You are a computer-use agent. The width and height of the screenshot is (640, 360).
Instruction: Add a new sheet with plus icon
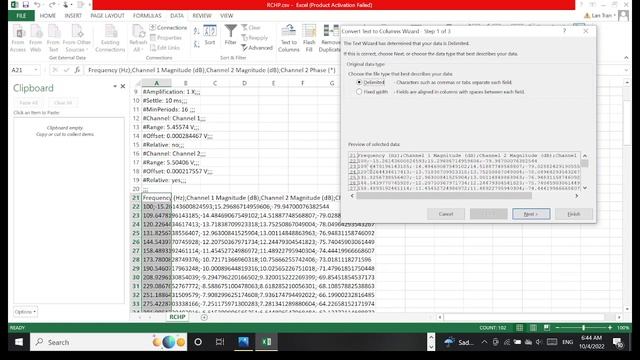(x=204, y=317)
